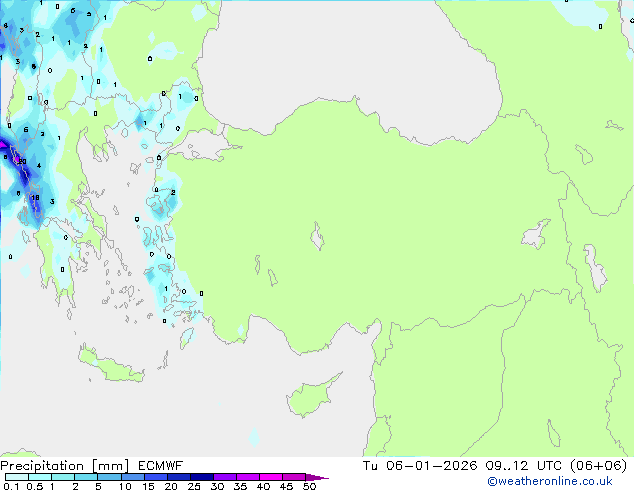The height and width of the screenshot is (490, 634).
Task: Click the 20–25 mm dark blue swatch
Action: click(178, 477)
